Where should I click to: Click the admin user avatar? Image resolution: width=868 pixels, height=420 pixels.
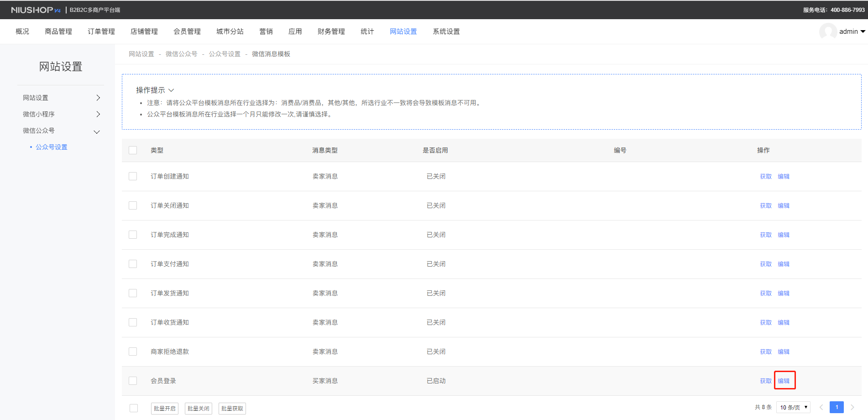[x=828, y=31]
